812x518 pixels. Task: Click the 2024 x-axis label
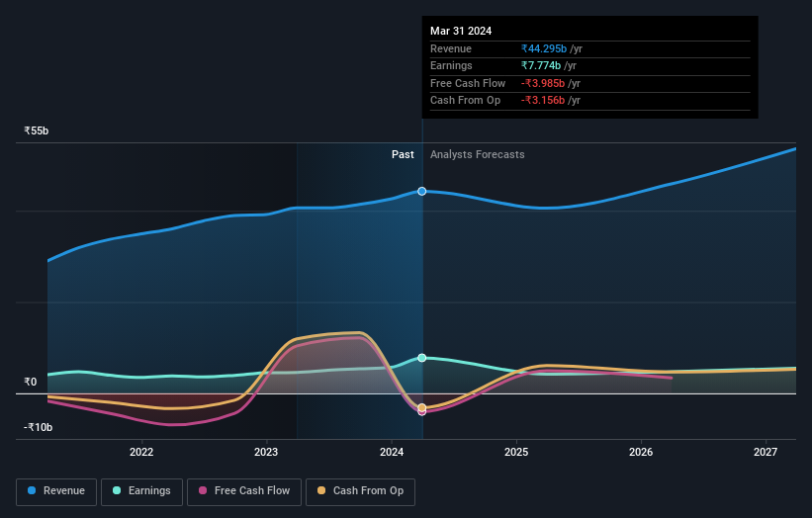pos(392,452)
